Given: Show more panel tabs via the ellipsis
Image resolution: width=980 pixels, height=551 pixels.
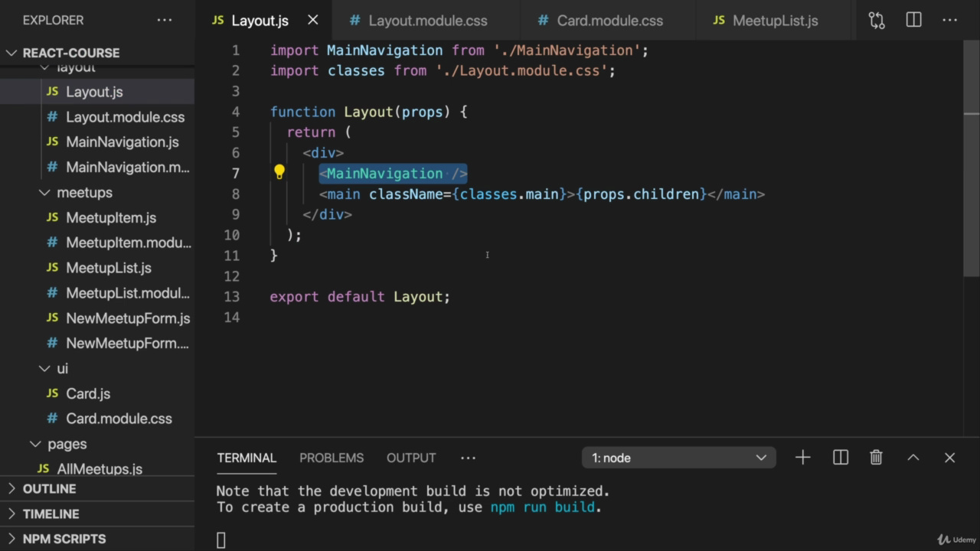Looking at the screenshot, I should [468, 458].
